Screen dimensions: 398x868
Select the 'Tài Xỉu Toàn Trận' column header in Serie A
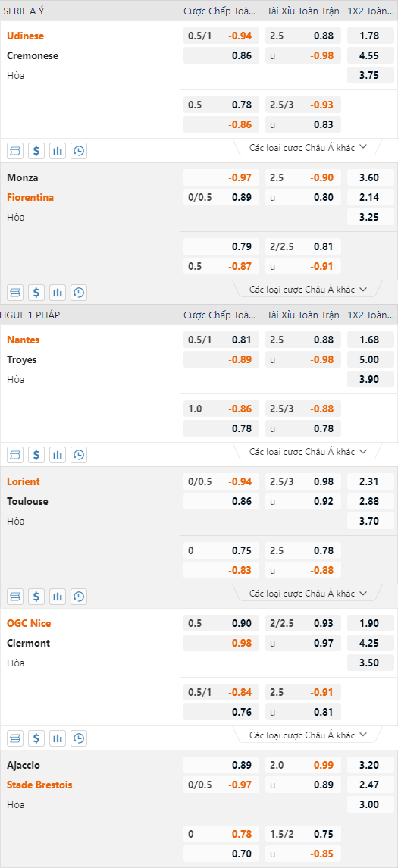(x=302, y=11)
